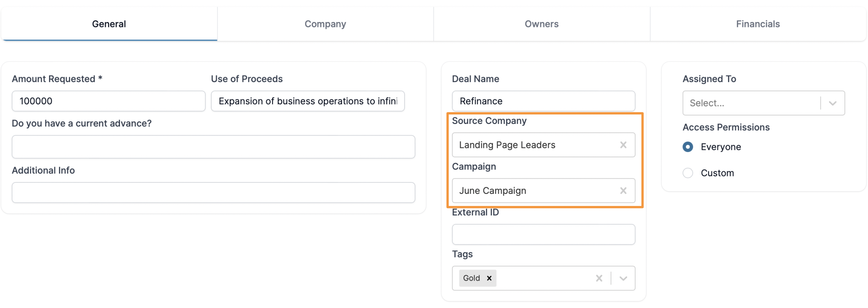Open the Assigned To dropdown
This screenshot has height=308, width=868.
763,103
